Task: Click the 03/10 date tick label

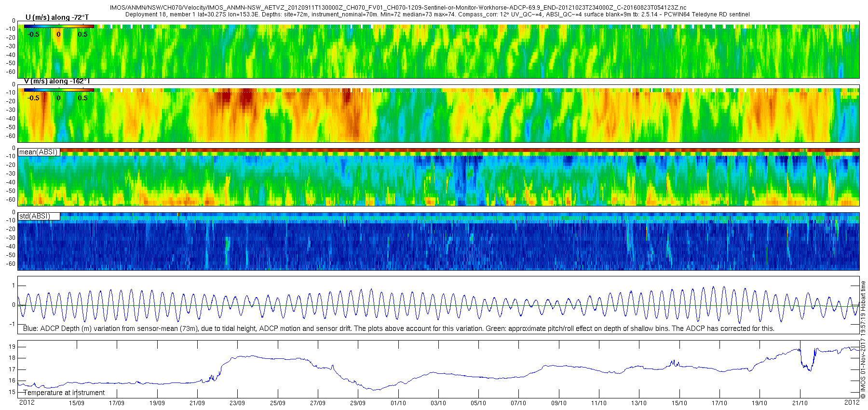Action: 438,403
